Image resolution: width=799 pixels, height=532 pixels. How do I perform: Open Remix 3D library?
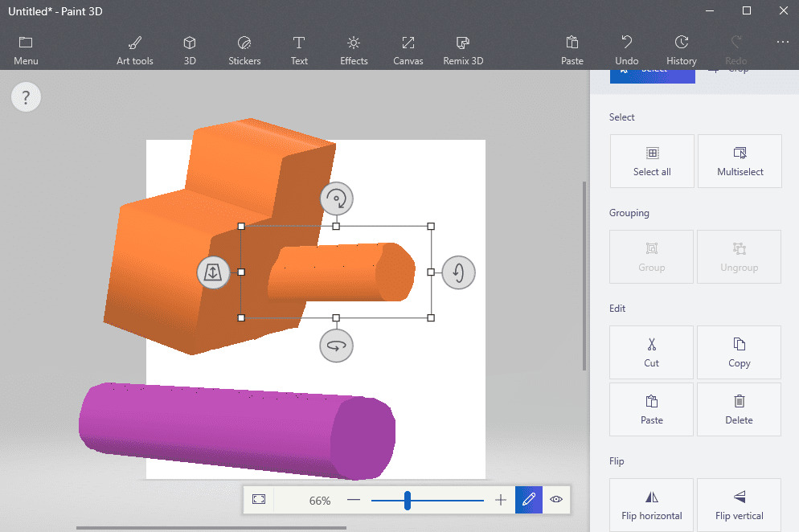[x=463, y=50]
